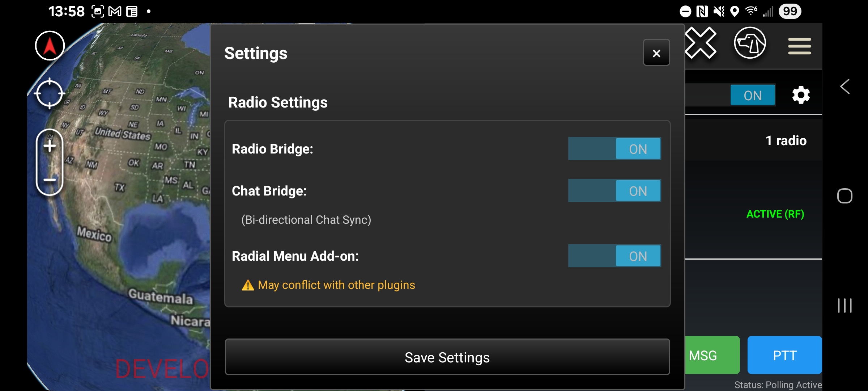Toggle the Chat Bridge switch
Image resolution: width=868 pixels, height=391 pixels.
[614, 190]
